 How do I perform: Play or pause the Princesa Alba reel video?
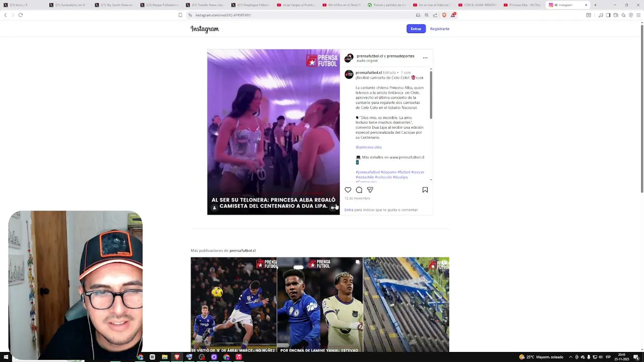[x=273, y=132]
